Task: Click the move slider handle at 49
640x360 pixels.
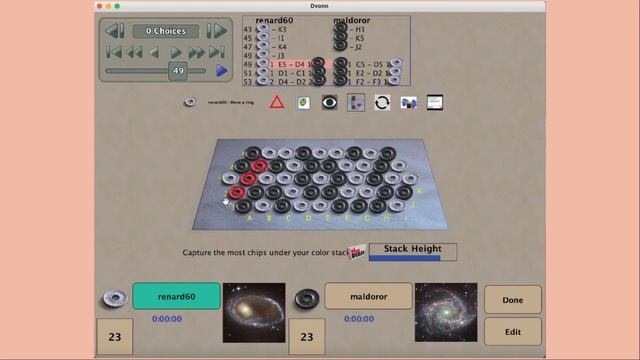Action: pos(178,71)
